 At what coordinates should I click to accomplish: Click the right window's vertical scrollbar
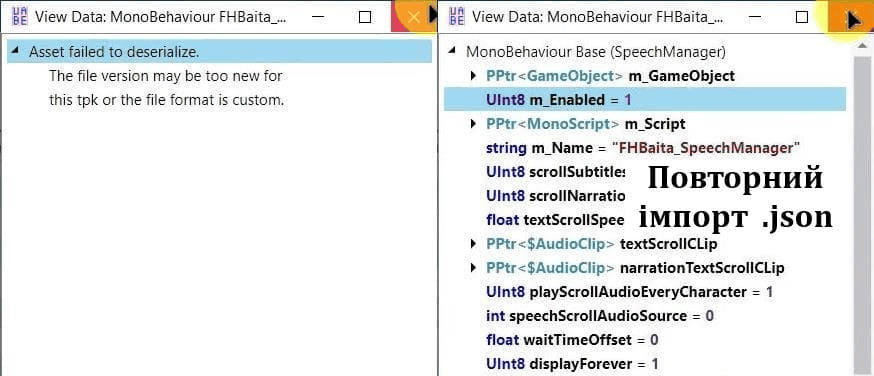click(x=863, y=212)
